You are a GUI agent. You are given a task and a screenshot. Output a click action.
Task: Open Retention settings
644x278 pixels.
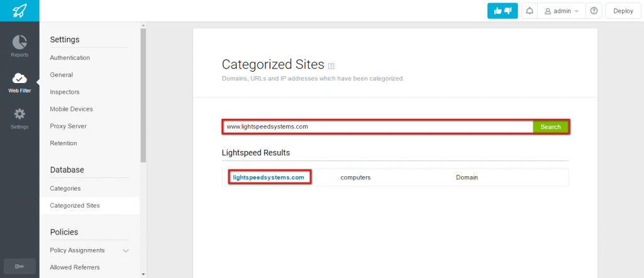tap(64, 143)
